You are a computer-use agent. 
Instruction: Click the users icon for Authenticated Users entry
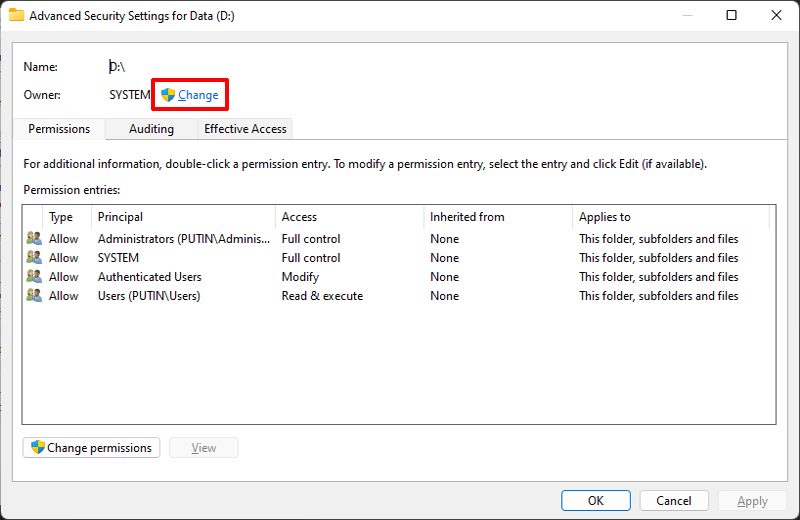[34, 277]
